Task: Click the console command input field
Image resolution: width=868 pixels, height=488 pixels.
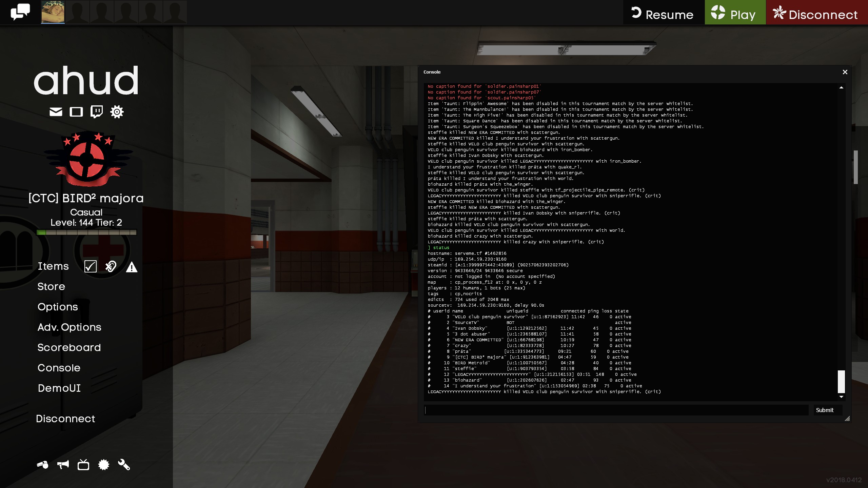Action: click(x=616, y=410)
